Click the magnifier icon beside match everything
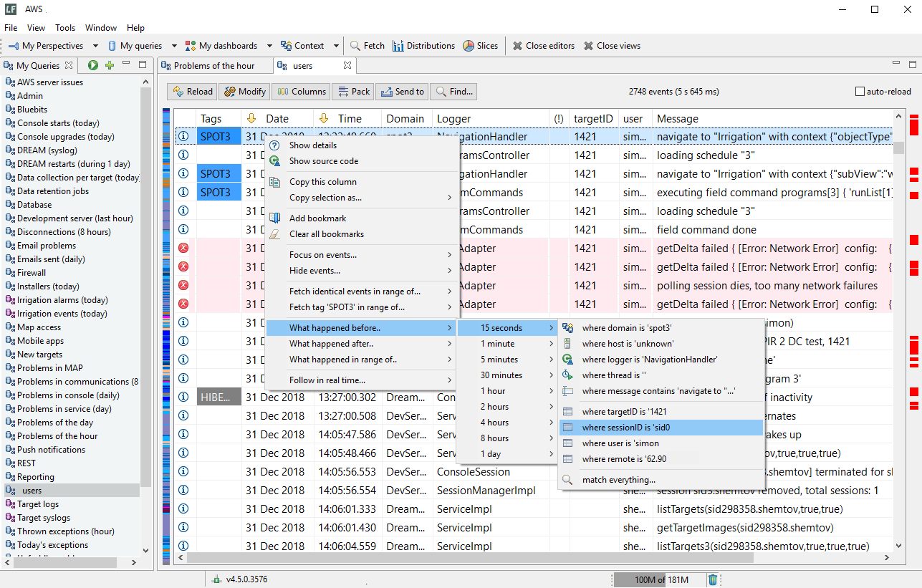Image resolution: width=922 pixels, height=588 pixels. click(568, 480)
